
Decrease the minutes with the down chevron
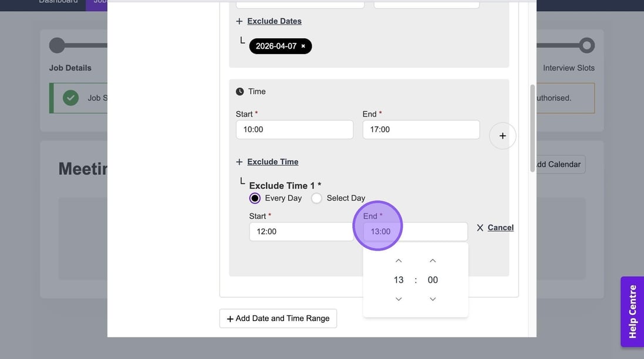[x=433, y=299]
